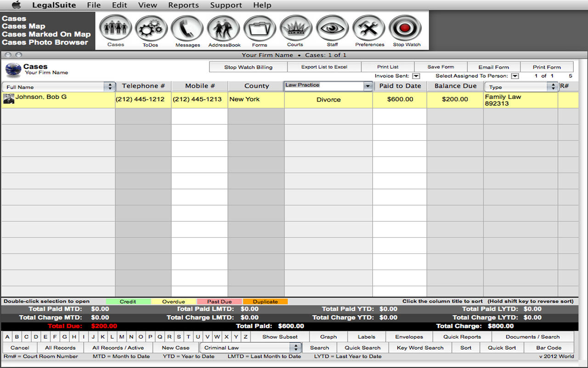Select Cases Marked On Map
588x368 pixels.
click(x=46, y=34)
